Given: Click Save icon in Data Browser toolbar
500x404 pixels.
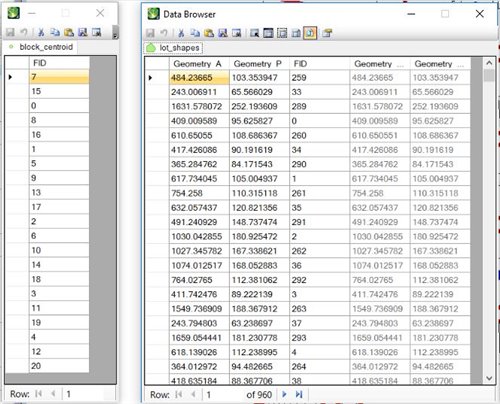Looking at the screenshot, I should pos(150,33).
